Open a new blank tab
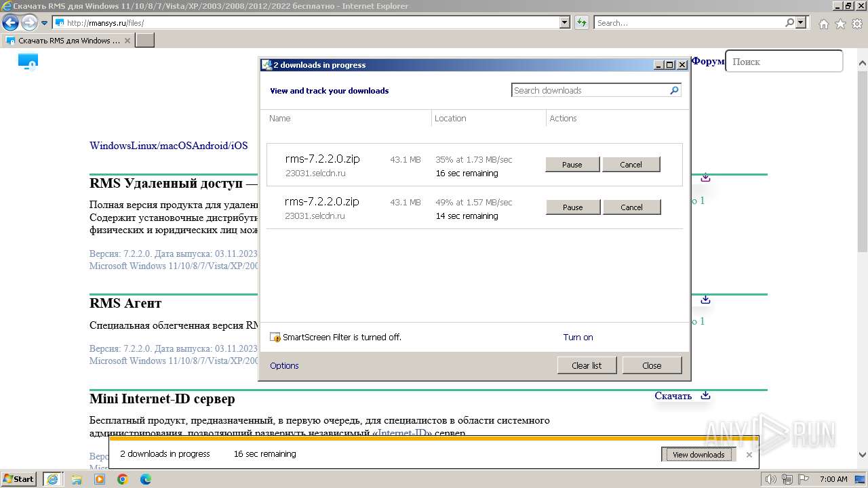868x488 pixels. (145, 41)
